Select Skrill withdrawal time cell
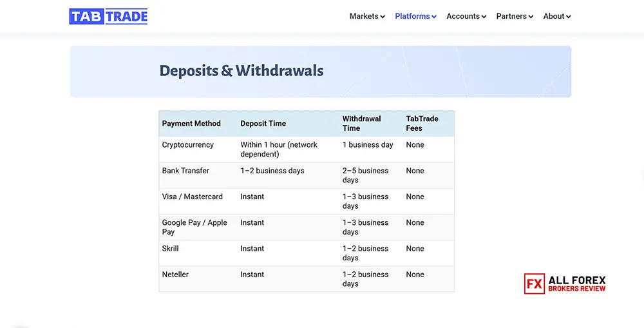This screenshot has width=644, height=328. point(366,253)
